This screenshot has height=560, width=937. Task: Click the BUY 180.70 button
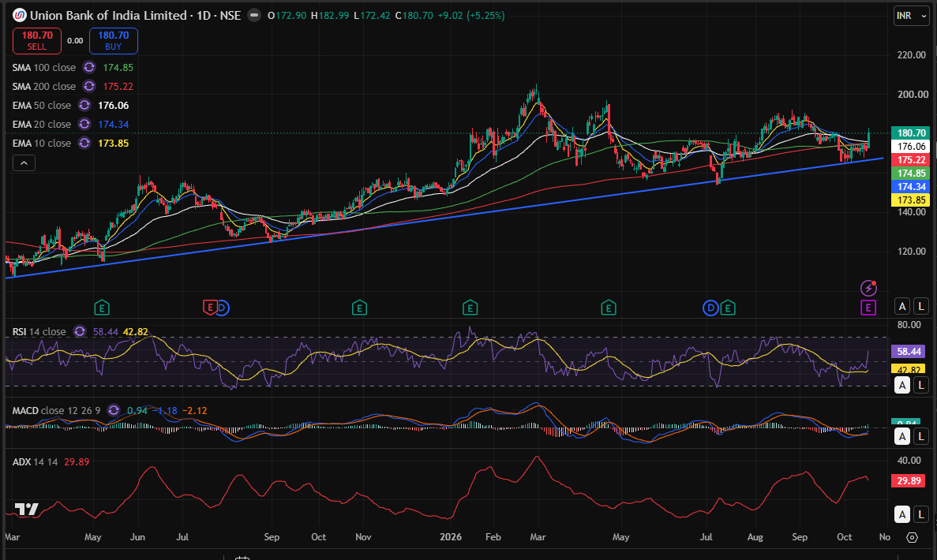(x=114, y=40)
